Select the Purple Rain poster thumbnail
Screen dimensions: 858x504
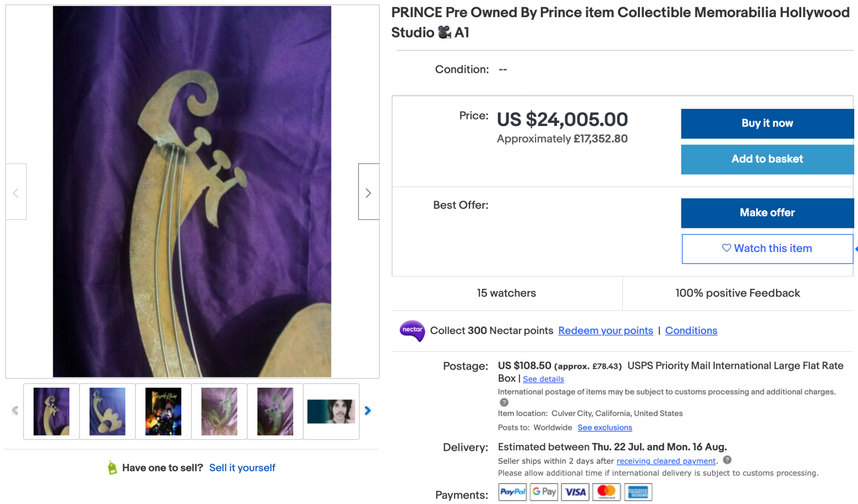[163, 411]
